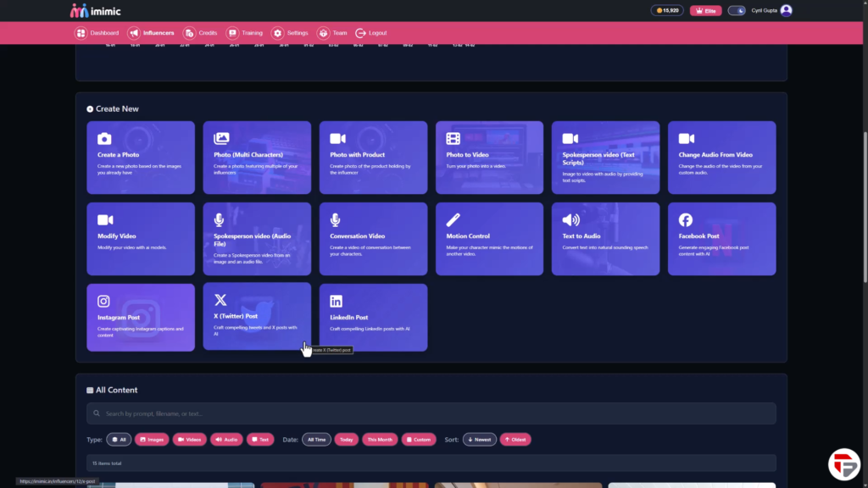The image size is (868, 488).
Task: Click the Facebook Post logo icon
Action: click(x=686, y=220)
